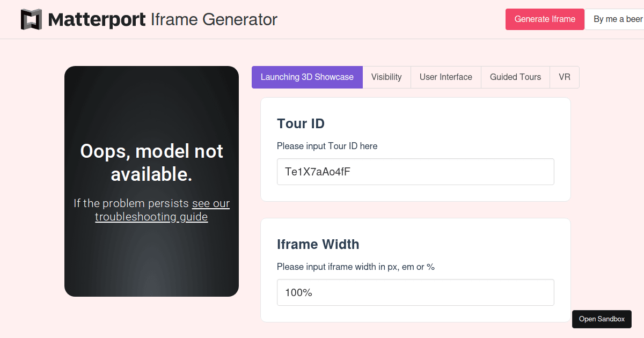Click the Tour ID input field
This screenshot has width=644, height=338.
pos(415,172)
